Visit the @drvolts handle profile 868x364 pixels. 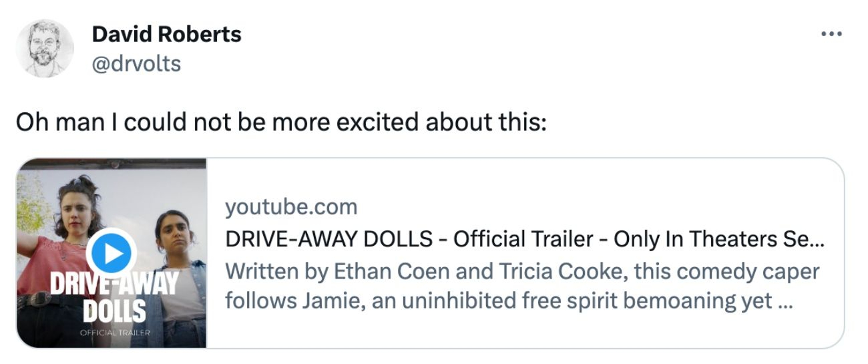point(136,64)
